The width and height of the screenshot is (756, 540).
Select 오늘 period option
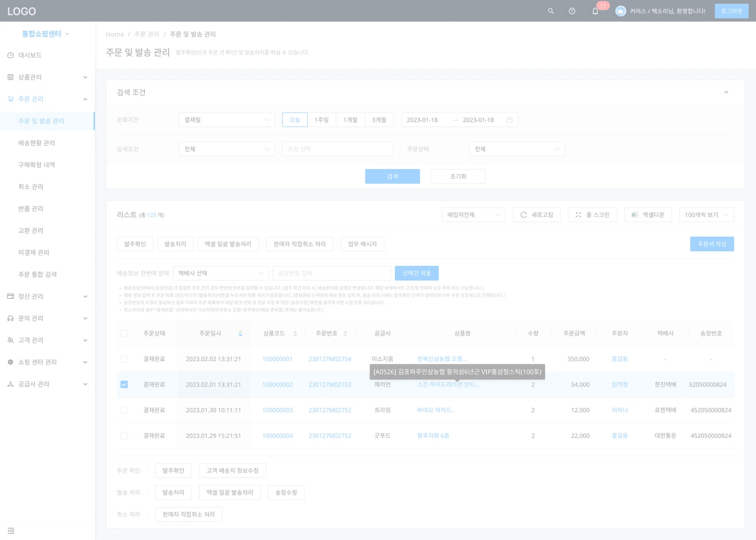point(295,120)
